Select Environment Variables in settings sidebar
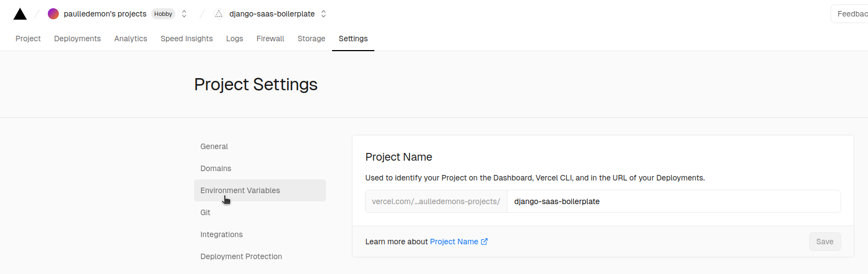Screen dimensions: 868x274 (x=240, y=190)
